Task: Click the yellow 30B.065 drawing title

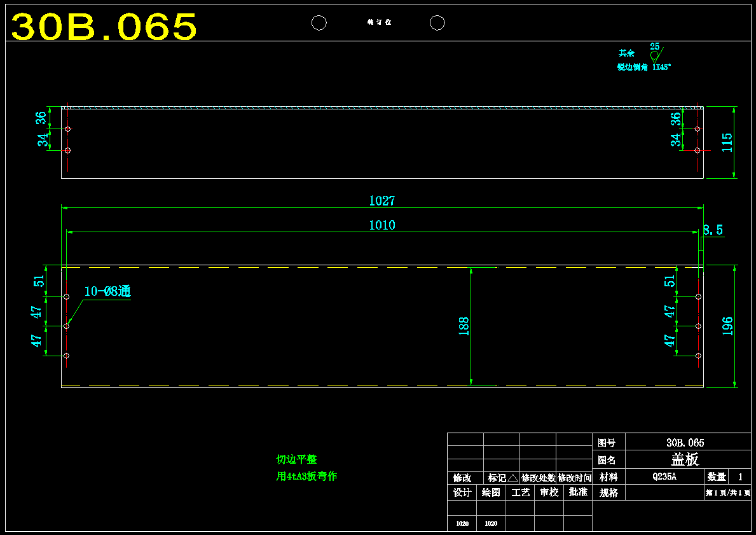Action: (x=104, y=27)
